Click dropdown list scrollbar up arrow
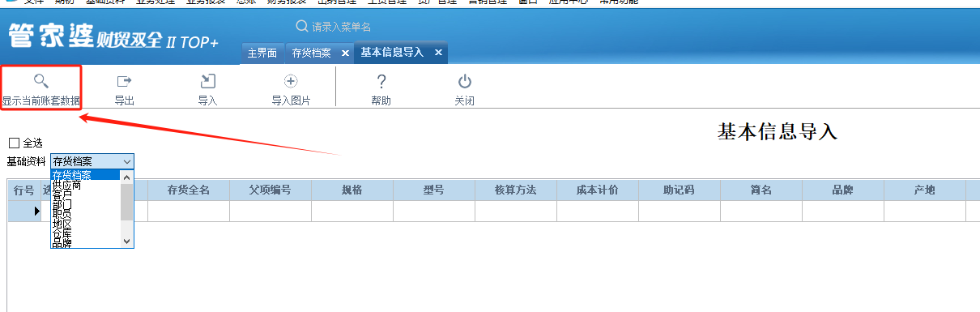This screenshot has width=980, height=312. tap(126, 176)
